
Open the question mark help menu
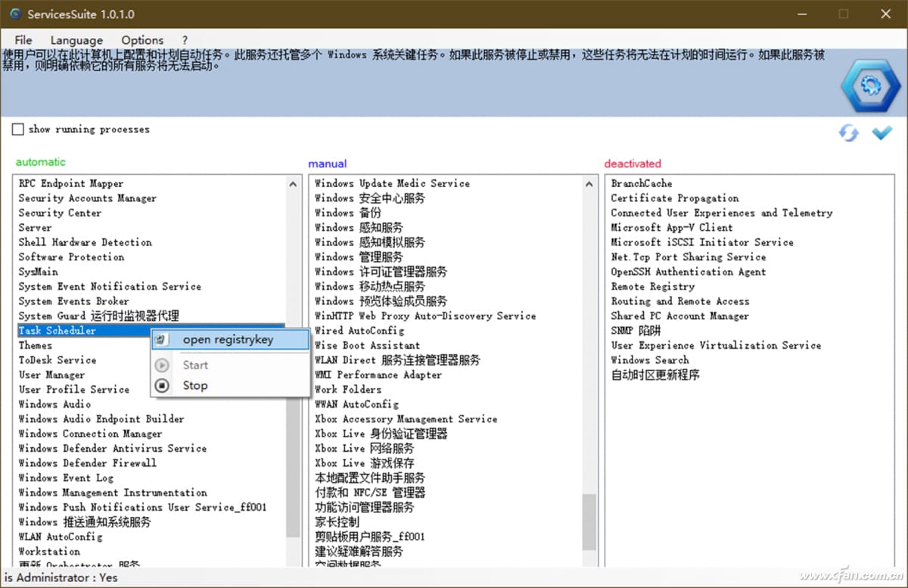[185, 40]
